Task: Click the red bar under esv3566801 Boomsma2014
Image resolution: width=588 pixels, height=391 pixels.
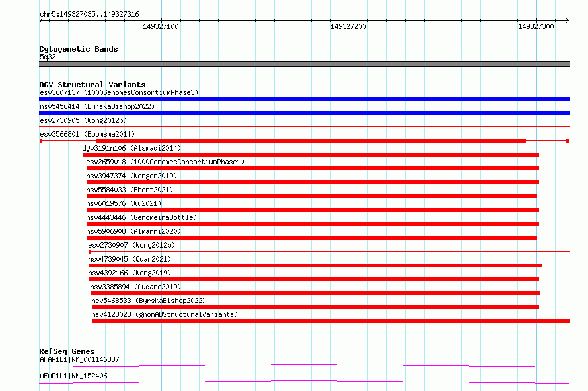Action: (x=311, y=141)
